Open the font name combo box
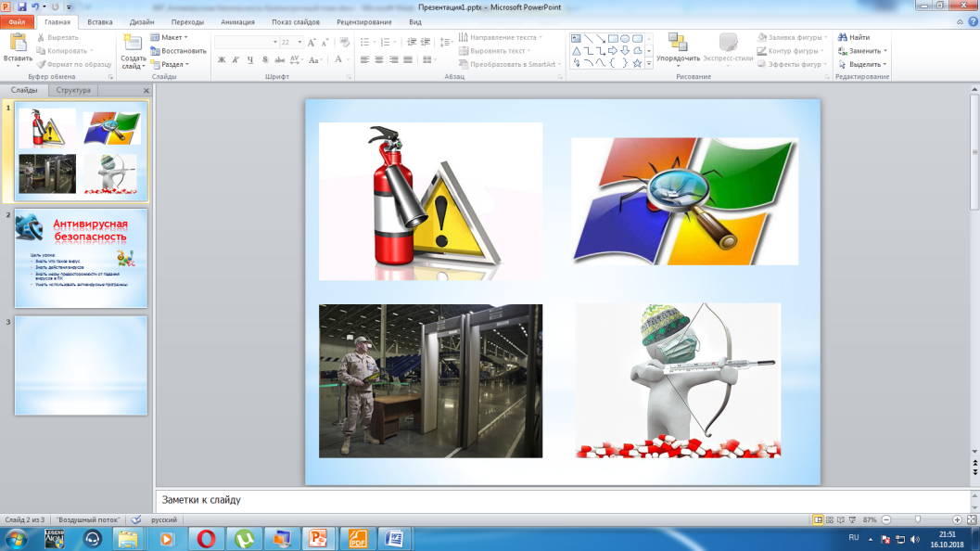Image resolution: width=980 pixels, height=551 pixels. click(x=247, y=43)
